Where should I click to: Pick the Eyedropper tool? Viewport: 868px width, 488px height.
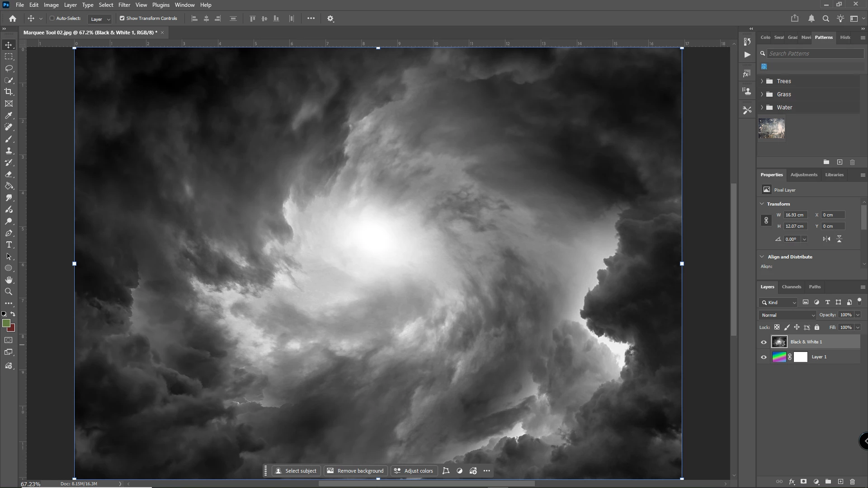[9, 116]
